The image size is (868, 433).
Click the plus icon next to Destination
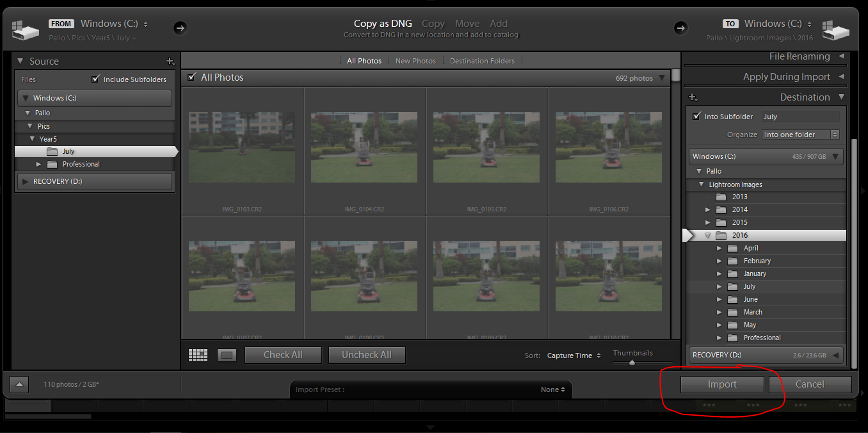click(692, 97)
